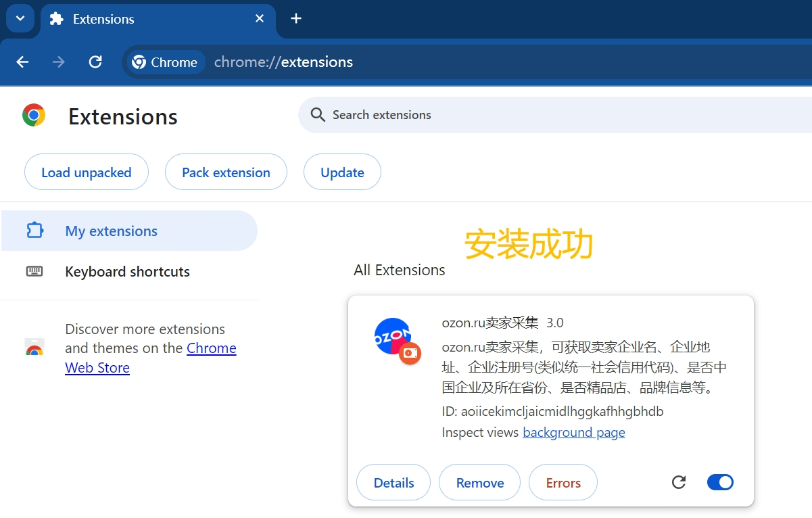Image resolution: width=812 pixels, height=518 pixels.
Task: Open the tab search dropdown arrow
Action: [20, 18]
